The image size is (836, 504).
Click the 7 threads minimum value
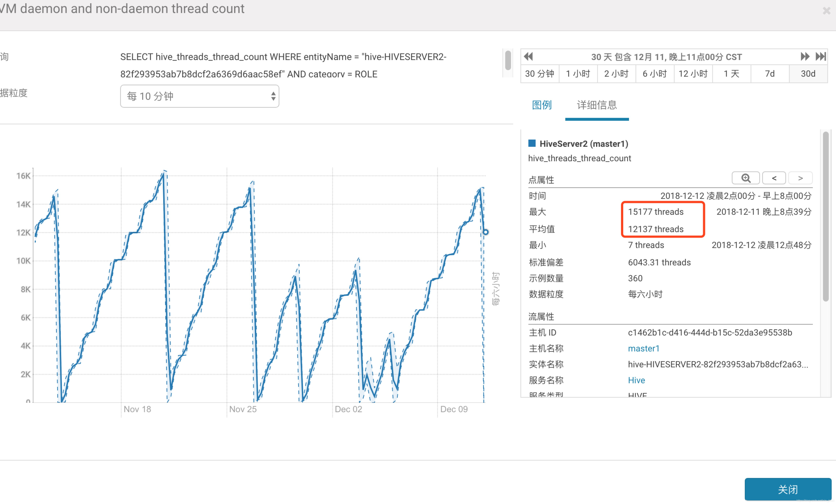click(646, 245)
